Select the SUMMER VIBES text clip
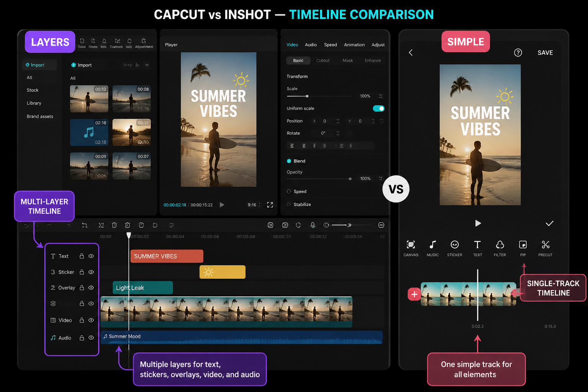This screenshot has width=588, height=392. coord(167,256)
